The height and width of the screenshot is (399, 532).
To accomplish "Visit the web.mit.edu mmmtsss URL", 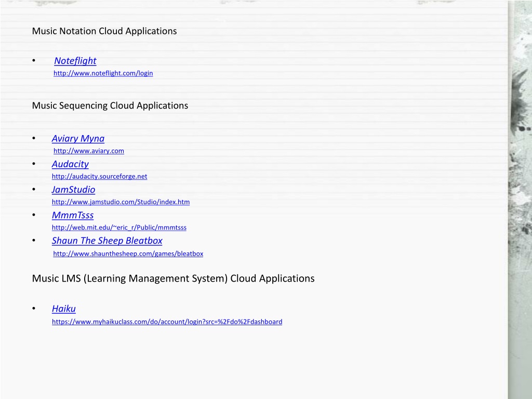I will [x=119, y=228].
